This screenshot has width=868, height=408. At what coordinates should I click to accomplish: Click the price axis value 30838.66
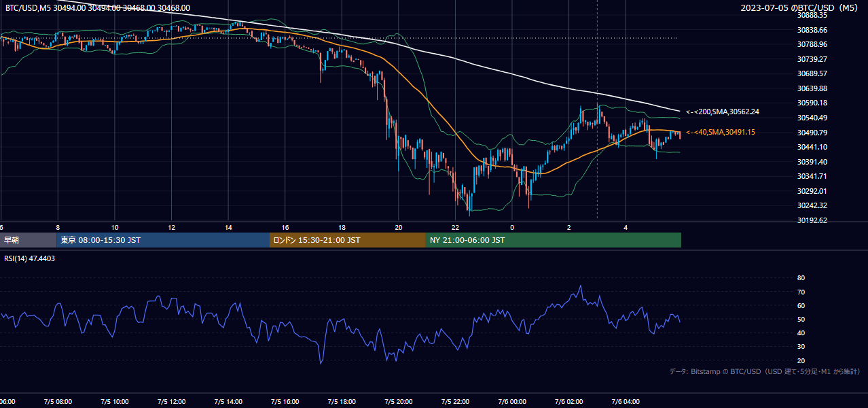tap(812, 30)
